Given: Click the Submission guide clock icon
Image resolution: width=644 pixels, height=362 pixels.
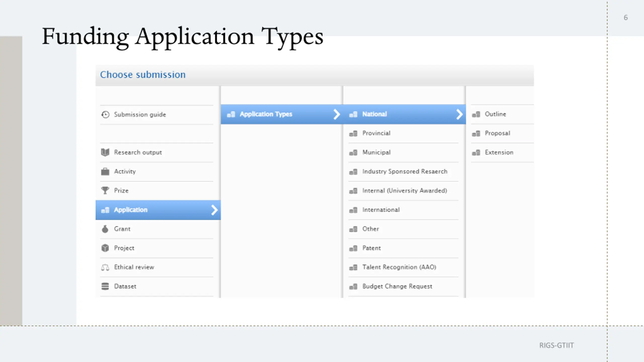Looking at the screenshot, I should (105, 115).
